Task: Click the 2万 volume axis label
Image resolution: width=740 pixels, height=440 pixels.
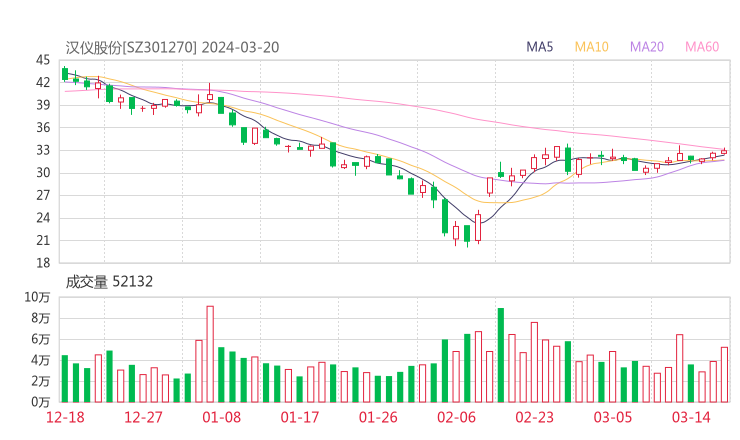Action: 41,381
